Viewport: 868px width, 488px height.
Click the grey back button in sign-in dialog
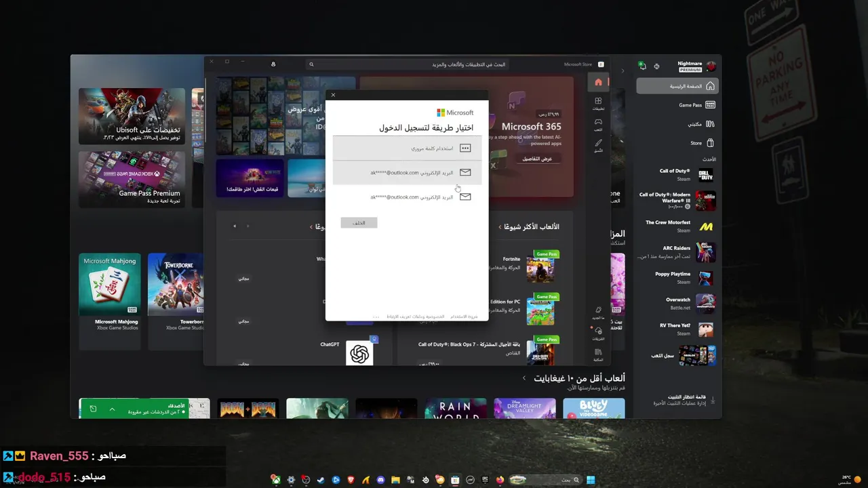pyautogui.click(x=359, y=223)
